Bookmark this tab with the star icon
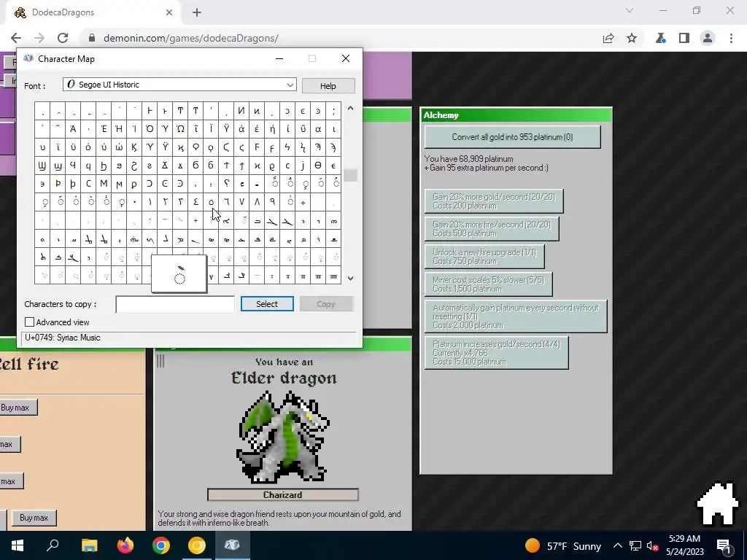The image size is (747, 560). [632, 38]
